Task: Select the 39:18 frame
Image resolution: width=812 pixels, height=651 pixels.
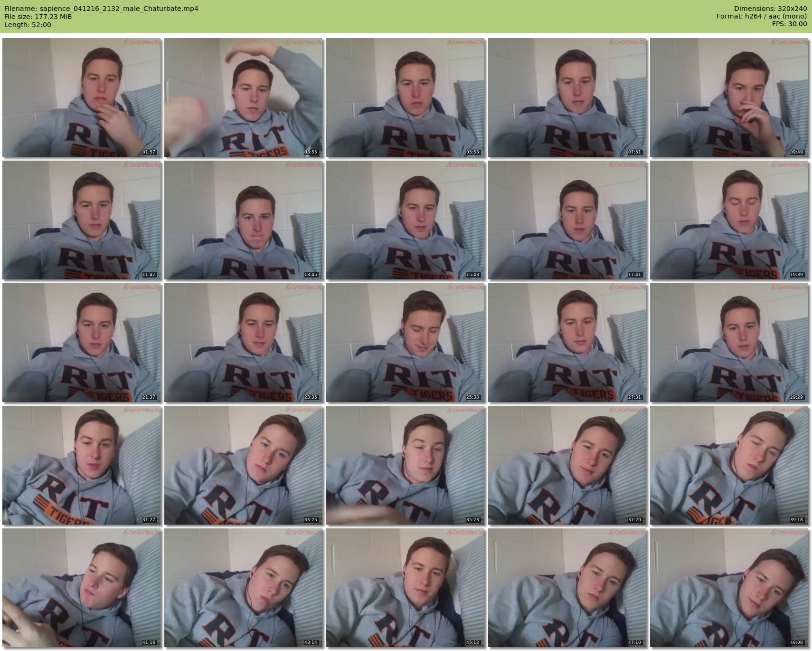Action: point(729,465)
